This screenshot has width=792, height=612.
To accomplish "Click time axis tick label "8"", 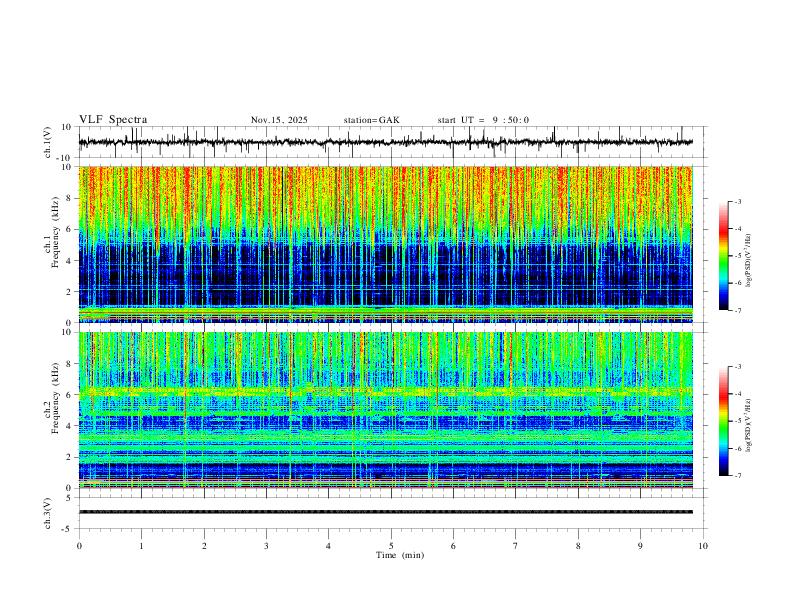I will point(578,546).
